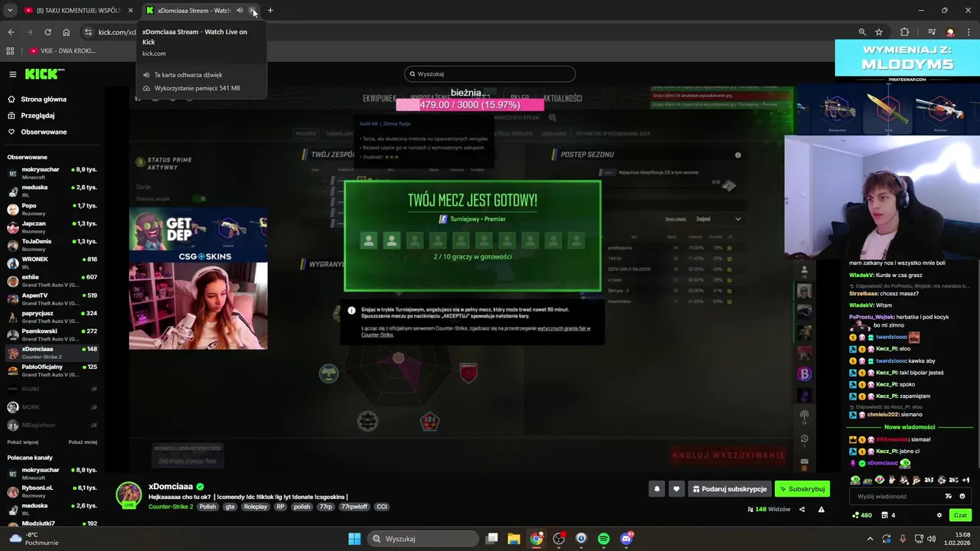The image size is (980, 551).
Task: Click the xDomciaaa channel avatar
Action: coord(129,494)
